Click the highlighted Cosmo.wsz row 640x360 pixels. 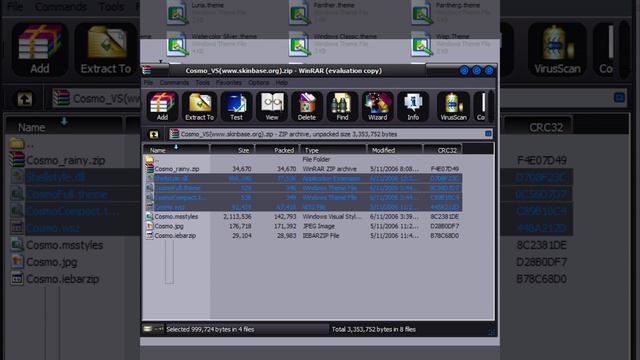click(x=303, y=207)
